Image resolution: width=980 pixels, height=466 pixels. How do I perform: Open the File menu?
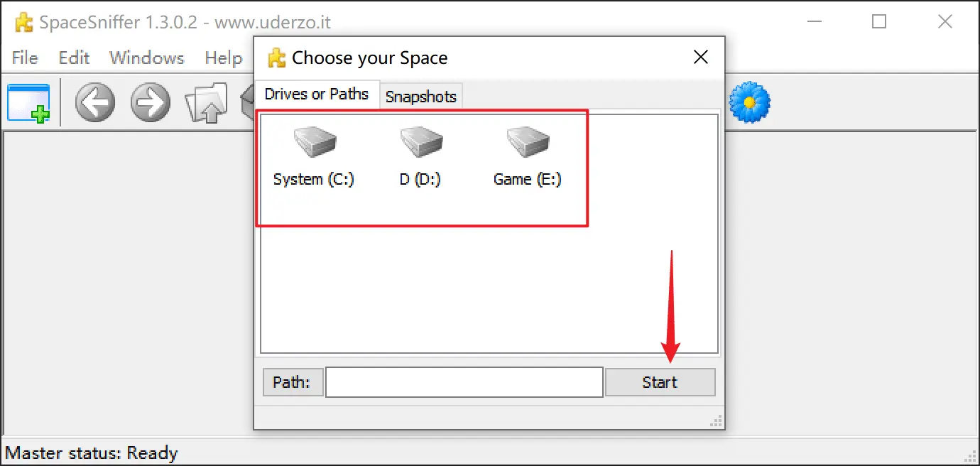25,58
